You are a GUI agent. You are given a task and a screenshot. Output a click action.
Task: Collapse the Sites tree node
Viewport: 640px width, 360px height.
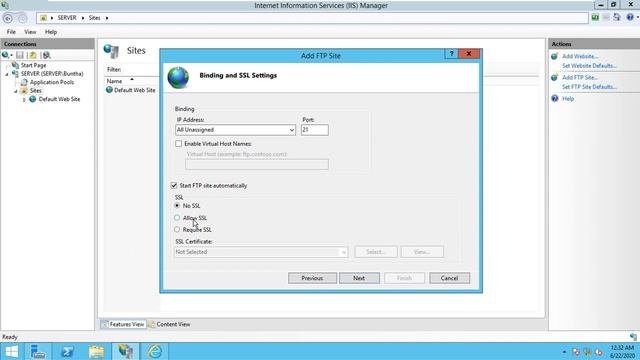pos(16,91)
